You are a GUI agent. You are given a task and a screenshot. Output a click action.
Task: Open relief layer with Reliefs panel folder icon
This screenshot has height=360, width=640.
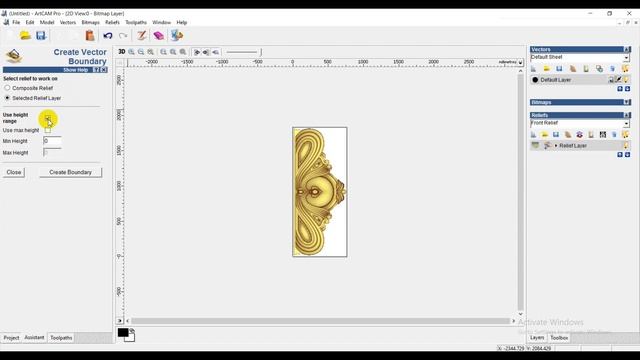coord(544,134)
